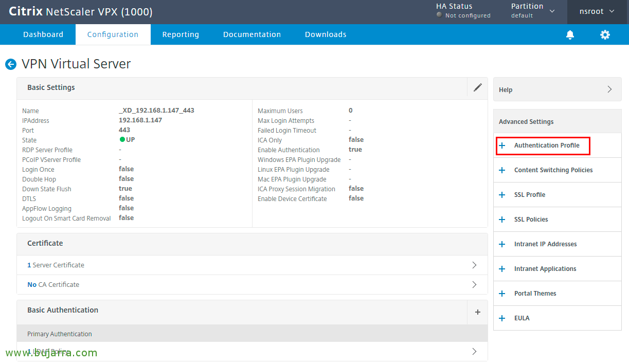Click the plus icon for Authentication Profile
This screenshot has width=629, height=364.
point(502,145)
